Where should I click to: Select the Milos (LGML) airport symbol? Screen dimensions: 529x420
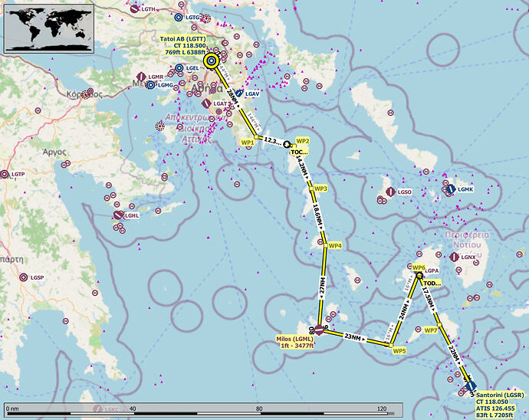coord(319,330)
